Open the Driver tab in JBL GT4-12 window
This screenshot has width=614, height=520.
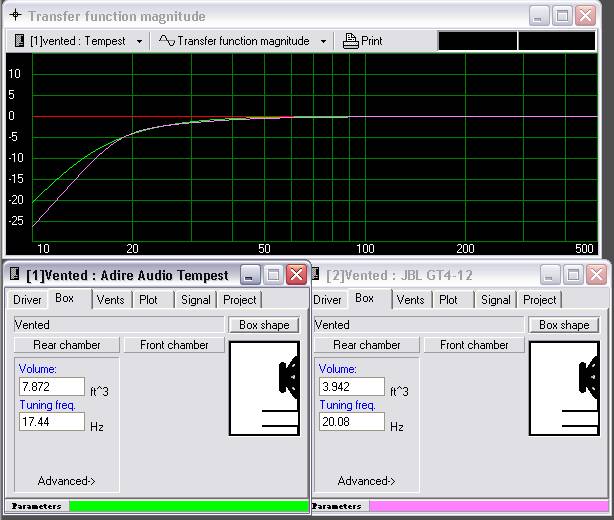327,300
